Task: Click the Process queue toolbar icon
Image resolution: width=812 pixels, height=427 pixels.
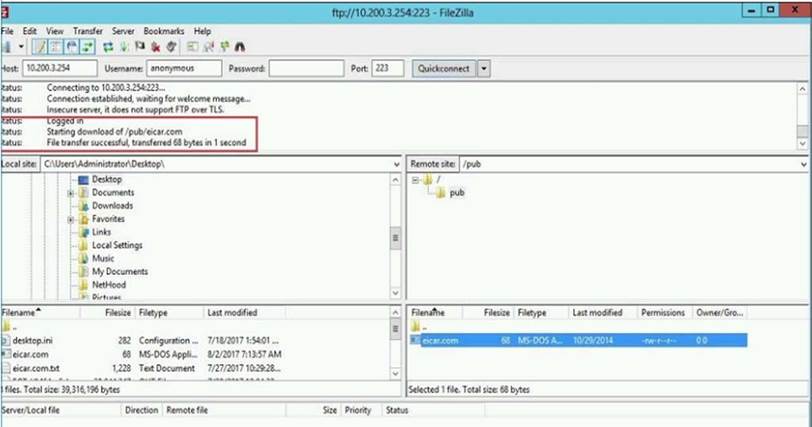Action: (x=124, y=47)
